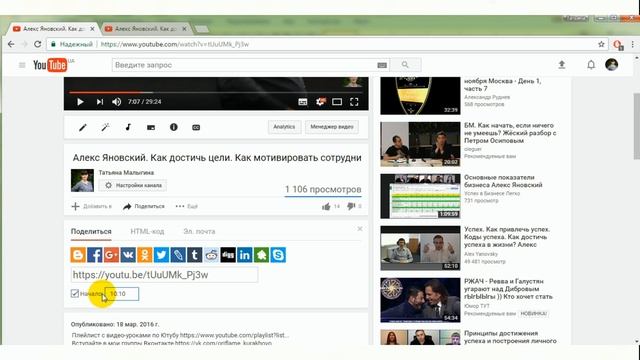Share to Tumblr

coord(195,255)
